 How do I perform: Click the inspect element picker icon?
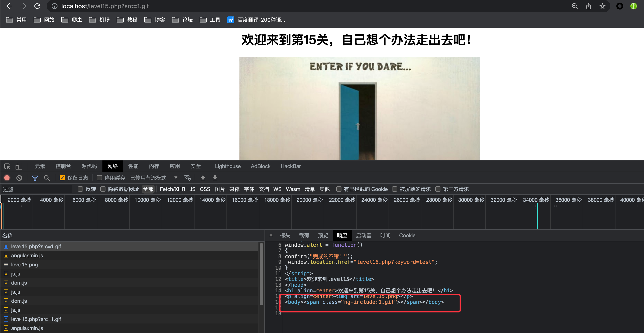(x=7, y=166)
